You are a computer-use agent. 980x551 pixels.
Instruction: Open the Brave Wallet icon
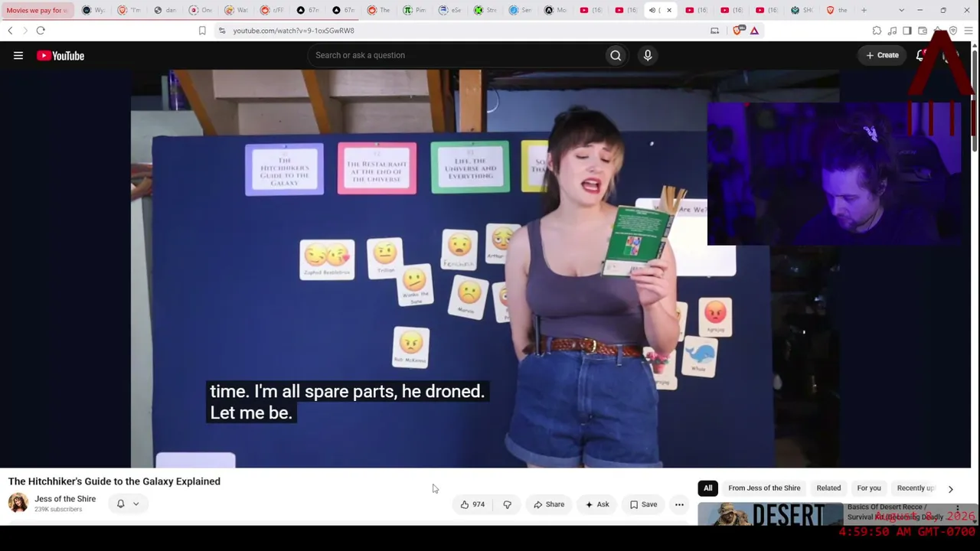point(923,31)
